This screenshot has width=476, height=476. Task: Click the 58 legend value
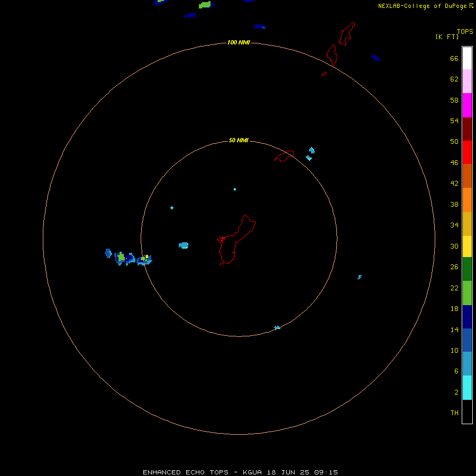tap(454, 100)
